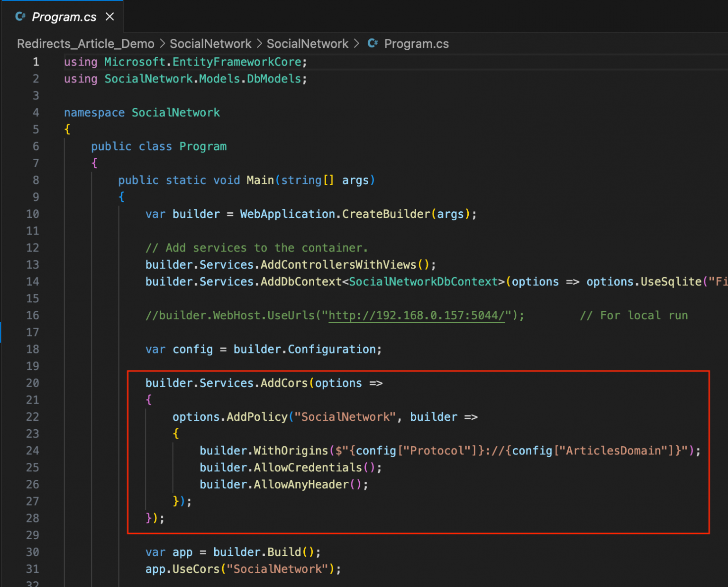728x587 pixels.
Task: Open the Redirects_Article_Demo breadcrumb dropdown
Action: click(x=85, y=43)
